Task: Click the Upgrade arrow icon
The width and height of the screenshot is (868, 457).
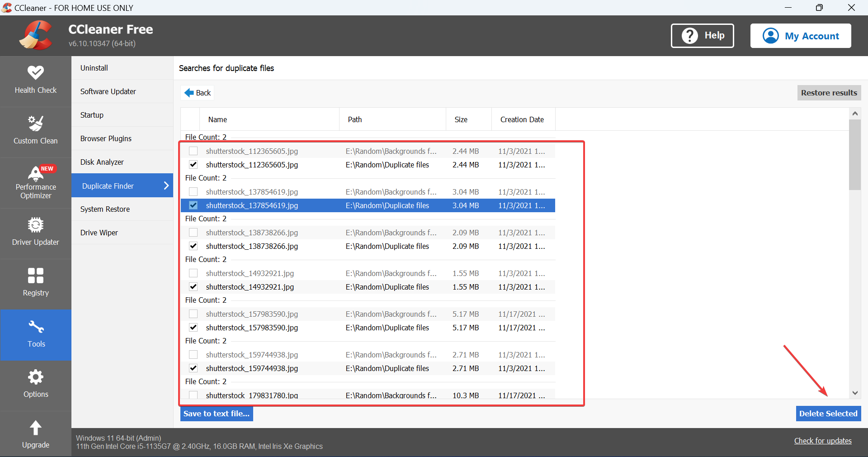Action: (x=36, y=428)
